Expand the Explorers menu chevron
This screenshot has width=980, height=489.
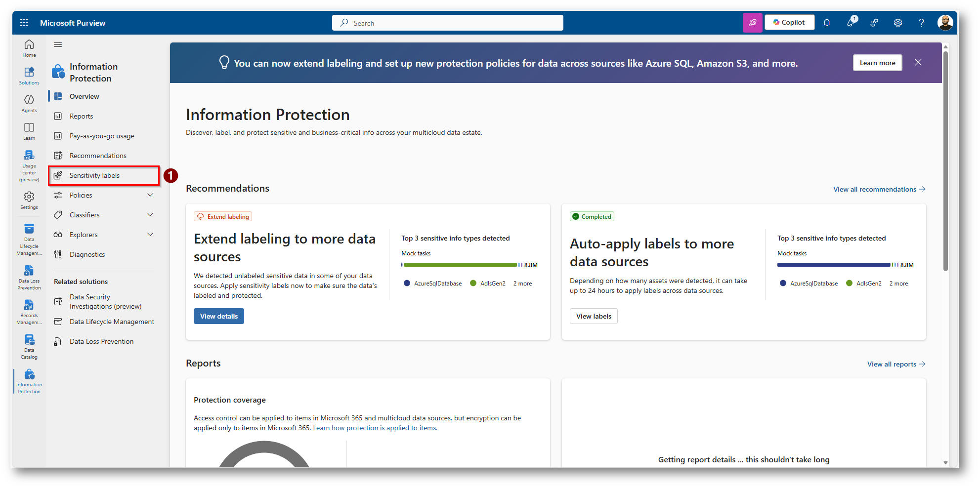(x=150, y=235)
